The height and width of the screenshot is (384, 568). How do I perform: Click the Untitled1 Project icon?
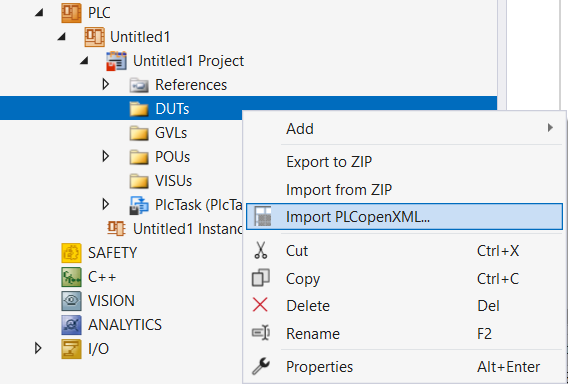116,61
